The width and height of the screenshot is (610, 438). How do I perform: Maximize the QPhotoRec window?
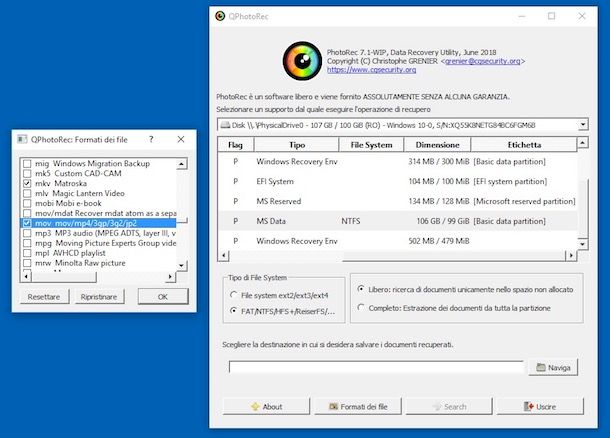551,16
